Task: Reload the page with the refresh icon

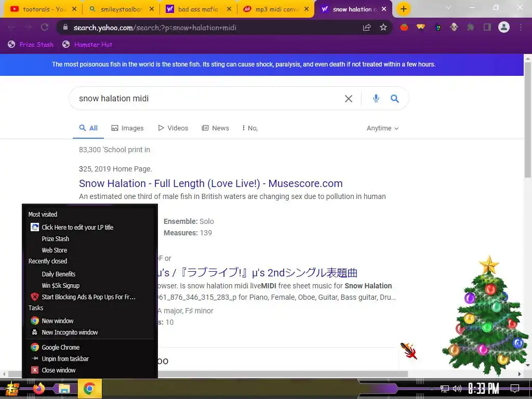Action: tap(45, 28)
